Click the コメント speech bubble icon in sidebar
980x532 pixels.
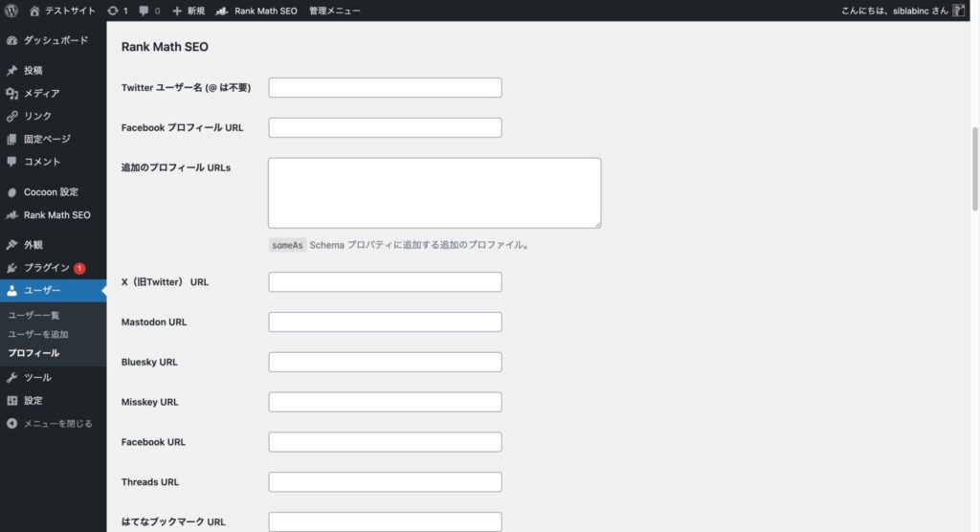pos(11,162)
